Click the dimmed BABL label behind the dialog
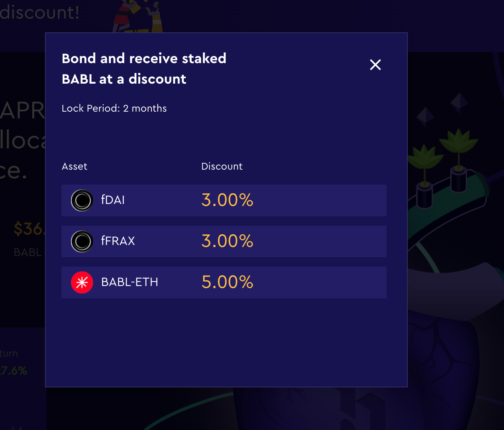This screenshot has width=504, height=430. [28, 252]
